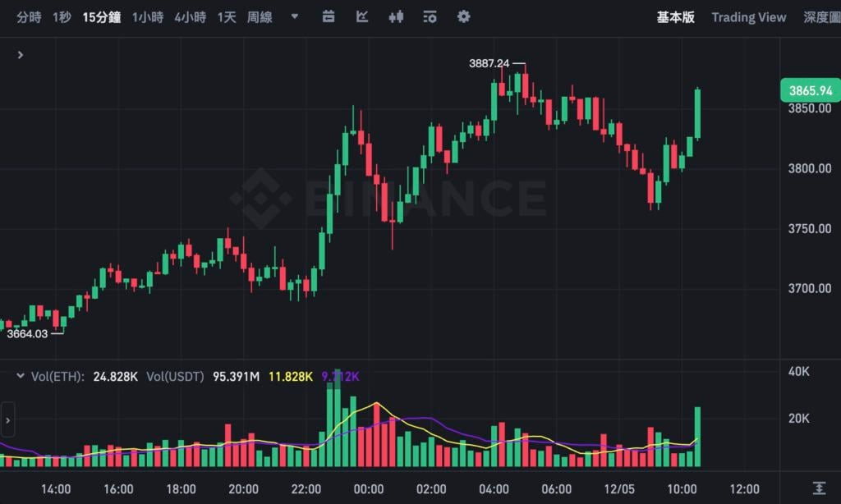Select the 周線 weekly interval

(x=260, y=17)
